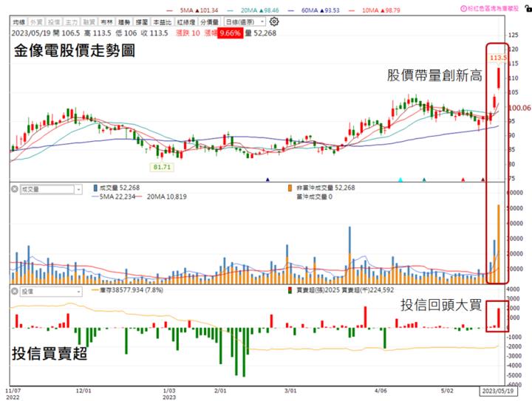Click the 10MA ▲98.79 legend entry
Image resolution: width=532 pixels, height=401 pixels.
(375, 10)
